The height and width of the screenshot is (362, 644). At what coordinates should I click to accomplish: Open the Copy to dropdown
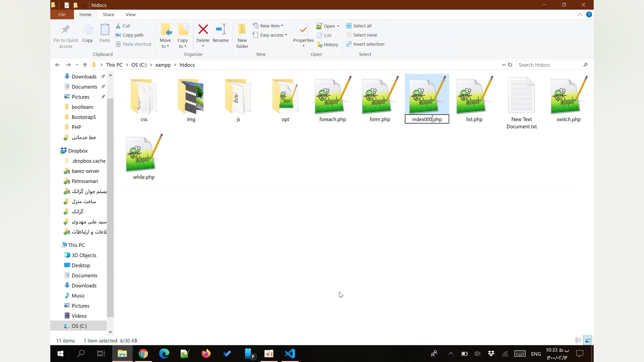click(183, 43)
